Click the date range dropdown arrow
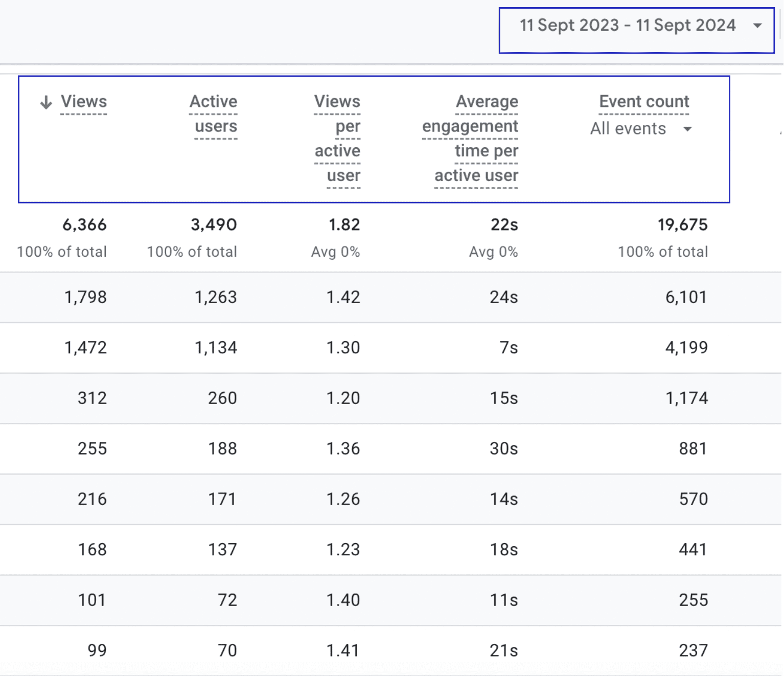Image resolution: width=784 pixels, height=676 pixels. (757, 26)
